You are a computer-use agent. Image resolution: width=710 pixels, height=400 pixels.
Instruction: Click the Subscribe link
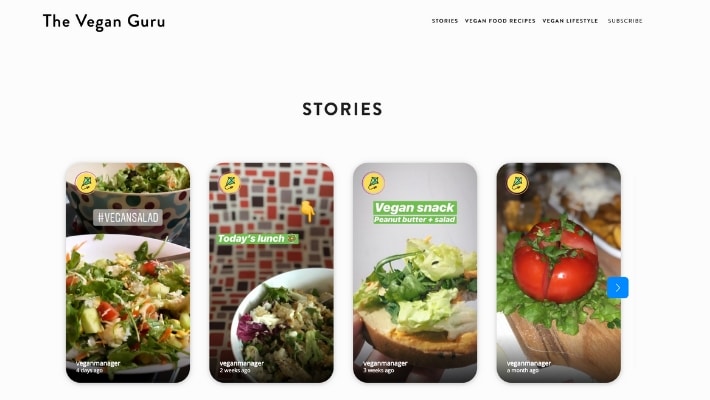click(625, 21)
